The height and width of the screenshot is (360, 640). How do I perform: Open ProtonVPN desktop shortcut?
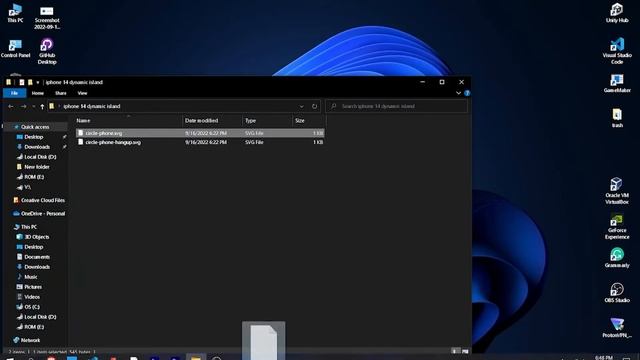point(617,328)
